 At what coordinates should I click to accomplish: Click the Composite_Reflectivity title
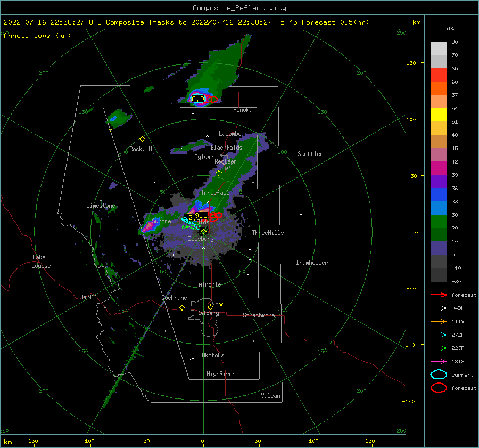(240, 8)
